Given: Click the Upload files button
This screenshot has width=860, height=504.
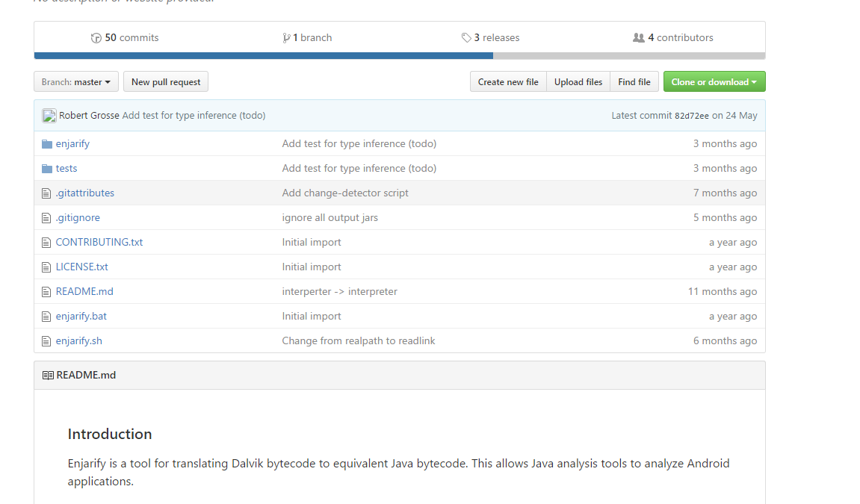Looking at the screenshot, I should coord(578,81).
